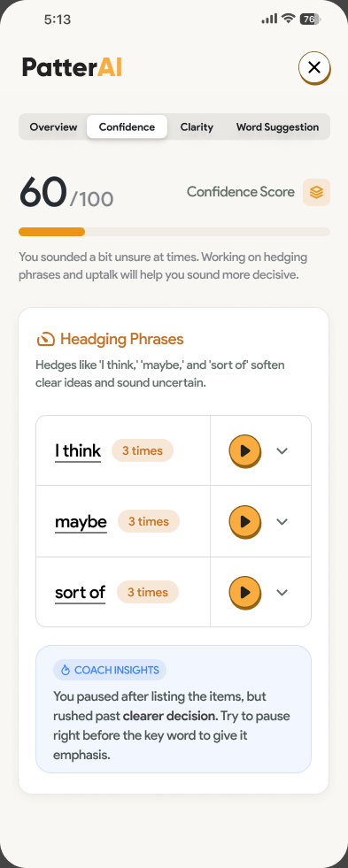Expand the 'I think' row chevron

282,450
